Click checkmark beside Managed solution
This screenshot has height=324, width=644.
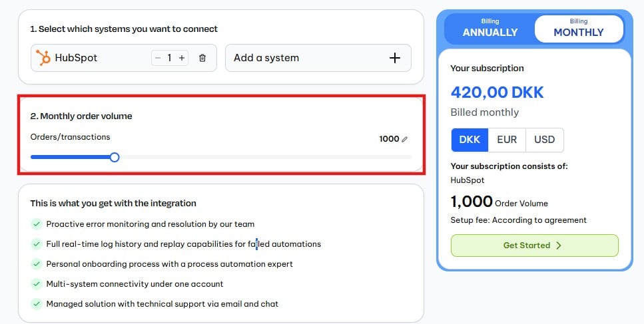click(x=37, y=304)
